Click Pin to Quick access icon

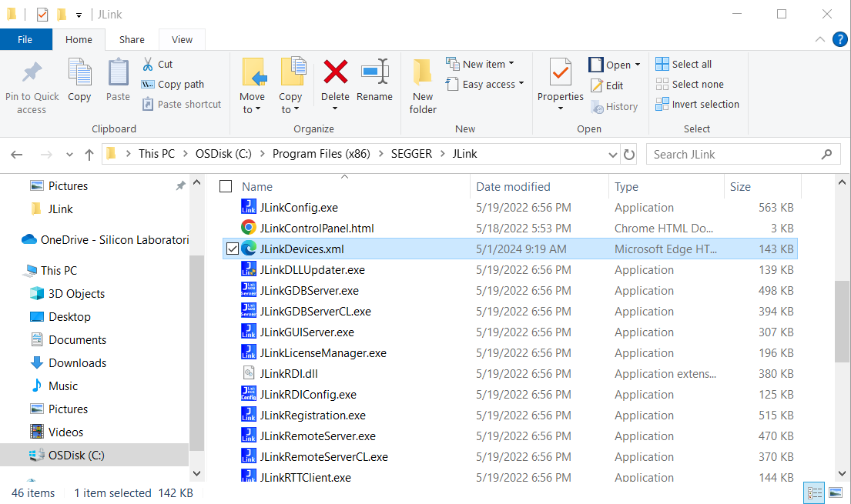click(32, 72)
